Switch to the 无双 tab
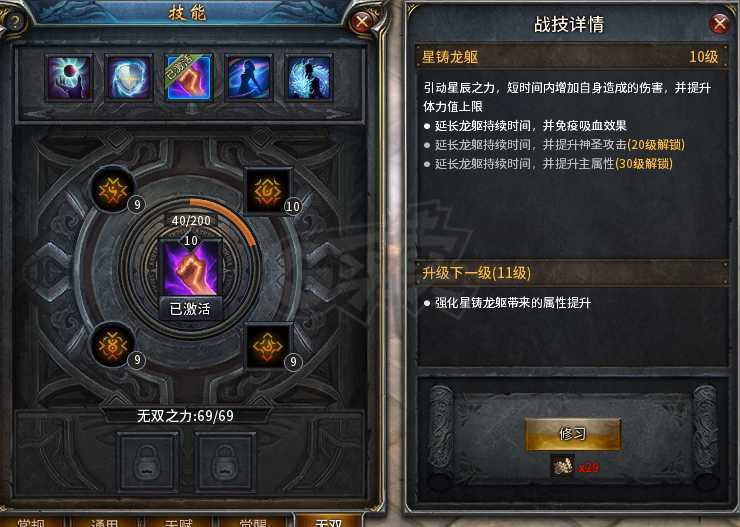 point(328,521)
